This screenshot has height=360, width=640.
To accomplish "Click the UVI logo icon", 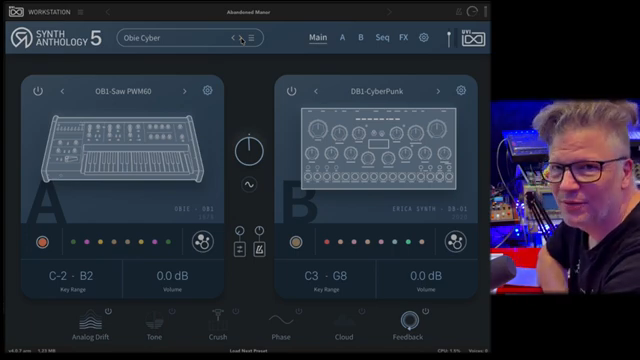I will [473, 38].
